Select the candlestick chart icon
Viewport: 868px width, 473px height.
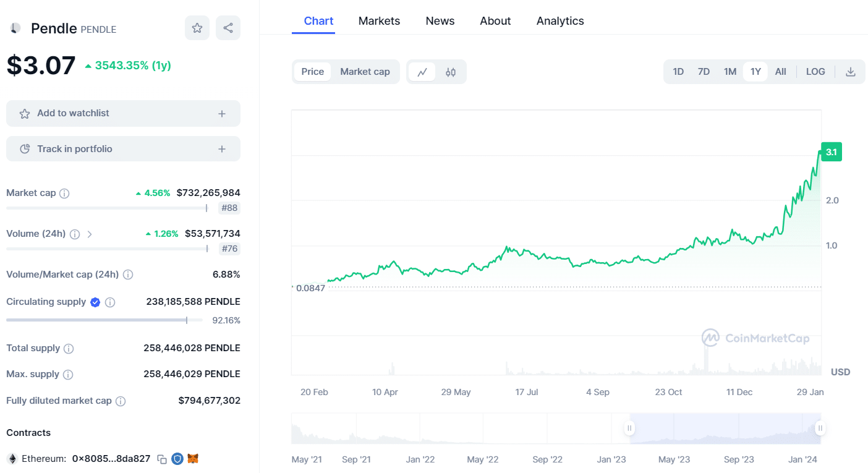[450, 72]
